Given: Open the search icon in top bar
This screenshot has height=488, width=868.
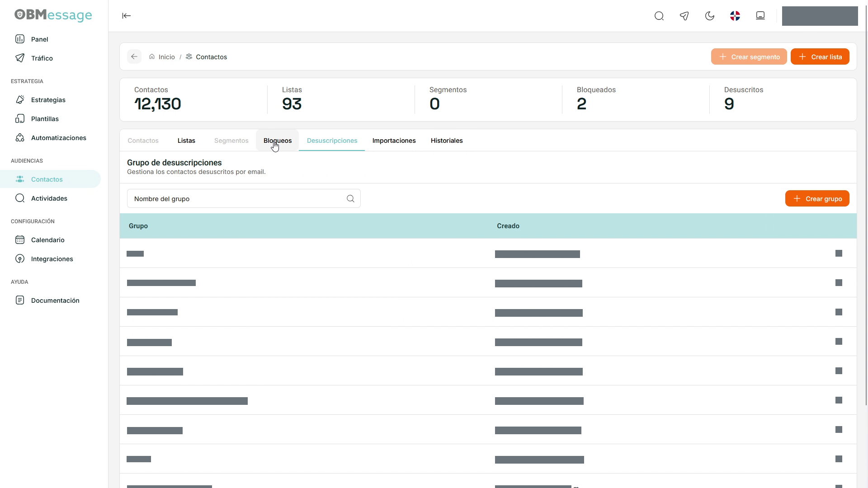Looking at the screenshot, I should [659, 16].
